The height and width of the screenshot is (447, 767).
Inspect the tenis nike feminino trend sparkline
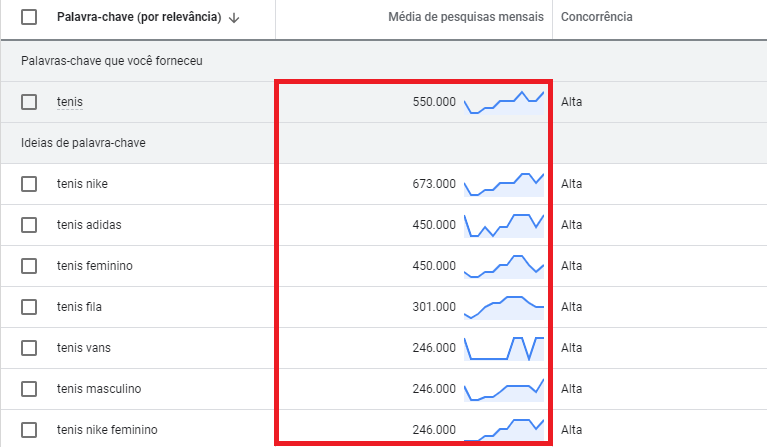point(504,429)
